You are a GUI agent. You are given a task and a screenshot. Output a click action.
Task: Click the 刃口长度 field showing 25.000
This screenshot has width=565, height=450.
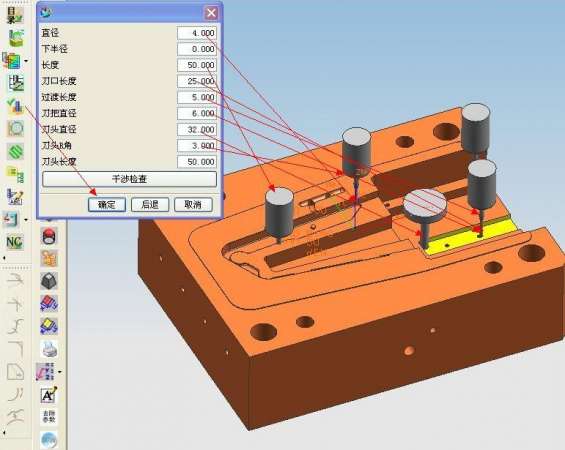click(197, 81)
